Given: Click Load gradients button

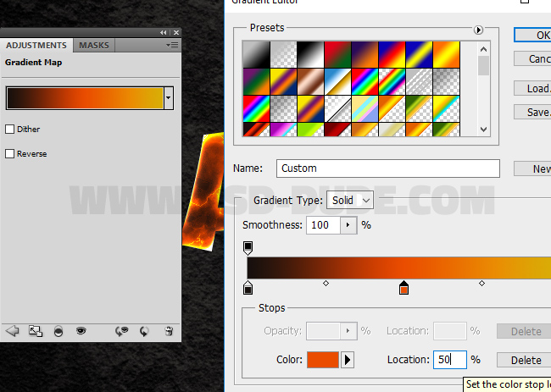Looking at the screenshot, I should [532, 88].
